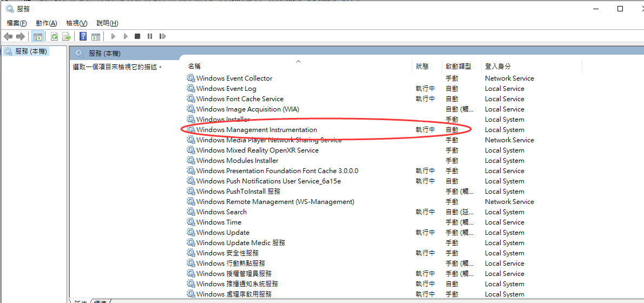
Task: Click the Export List toolbar icon
Action: click(x=67, y=36)
